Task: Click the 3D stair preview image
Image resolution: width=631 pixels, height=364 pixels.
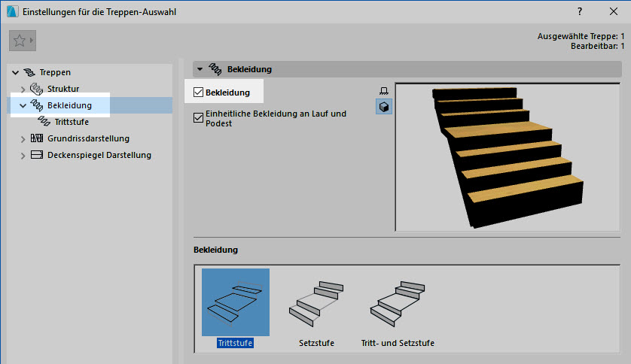Action: 508,156
